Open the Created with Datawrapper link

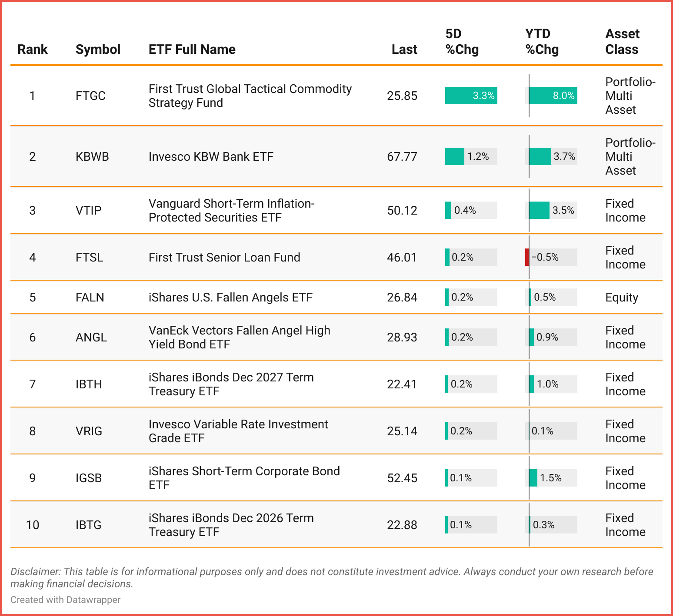[65, 600]
